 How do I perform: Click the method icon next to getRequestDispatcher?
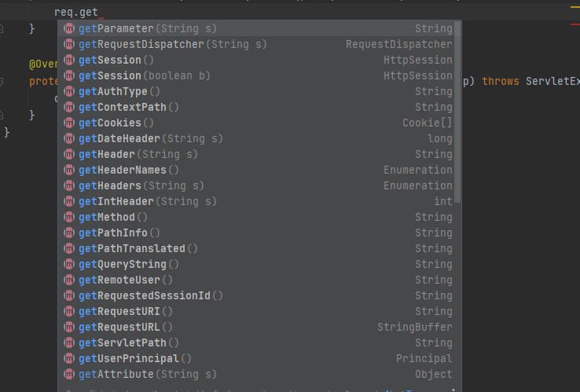click(69, 45)
